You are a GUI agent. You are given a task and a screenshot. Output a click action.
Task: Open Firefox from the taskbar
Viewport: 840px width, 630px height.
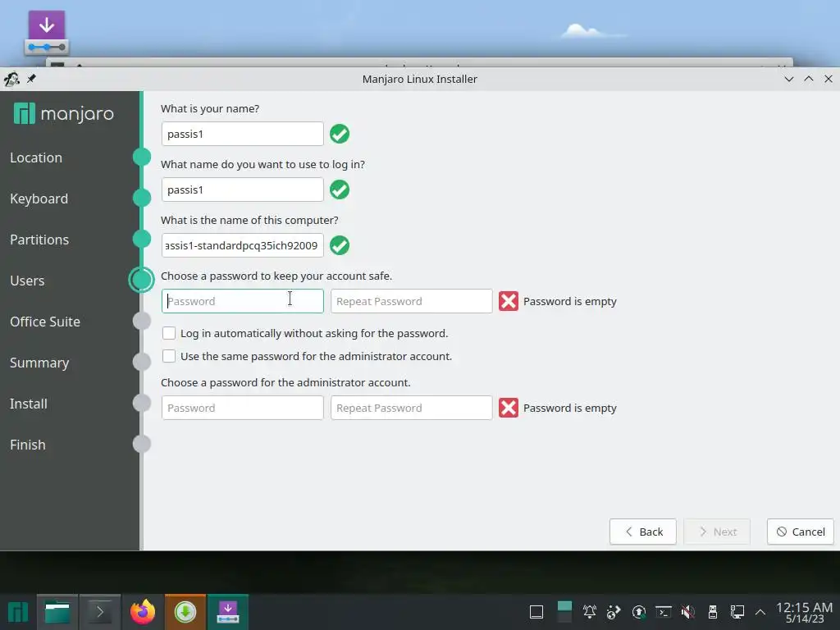(143, 612)
